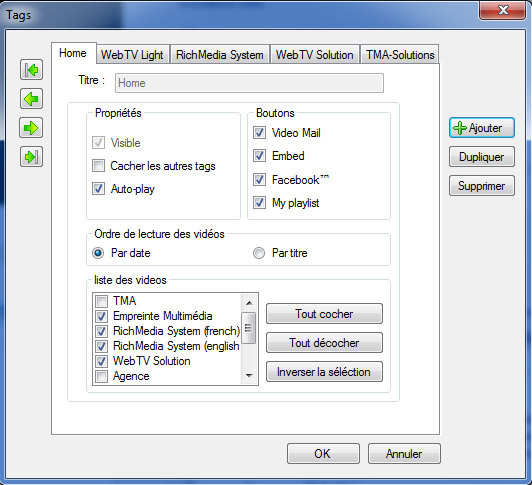Uncheck all videos with Tout décocher
This screenshot has width=532, height=485.
tap(324, 342)
